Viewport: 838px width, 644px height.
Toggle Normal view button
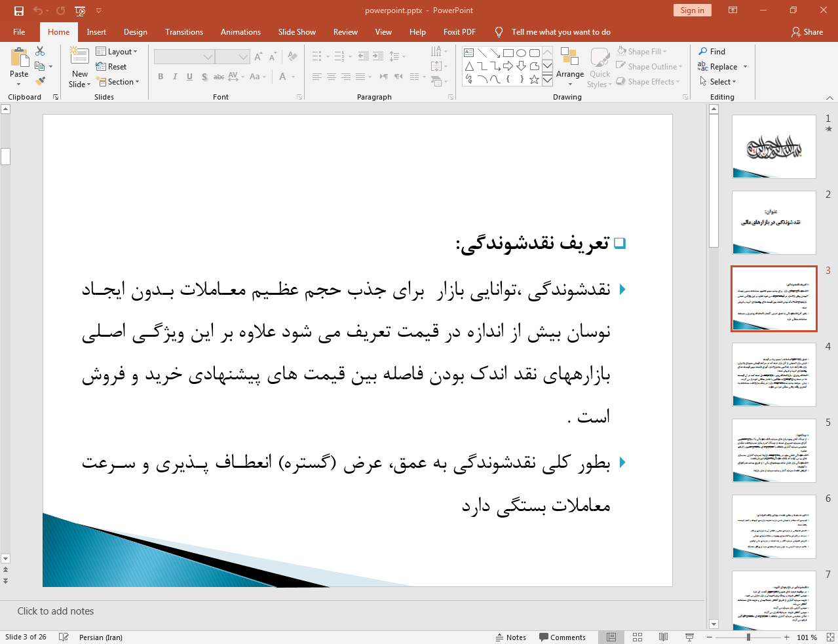(611, 637)
